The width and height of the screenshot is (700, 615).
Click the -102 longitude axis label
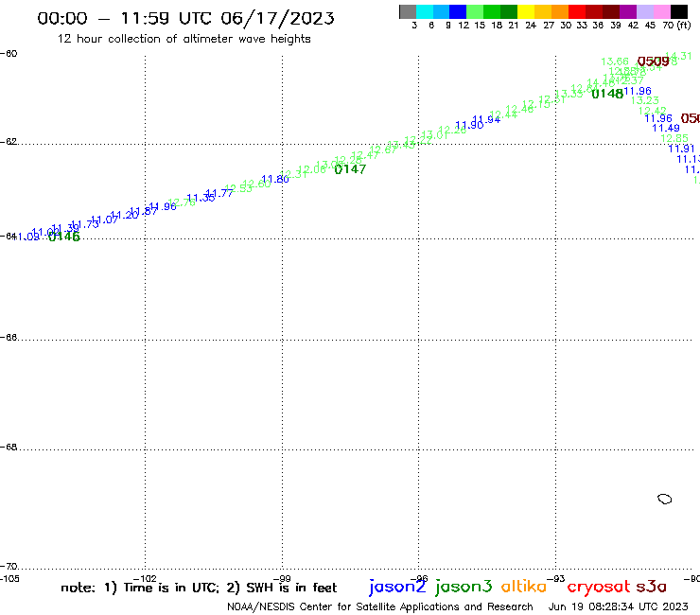[x=145, y=579]
